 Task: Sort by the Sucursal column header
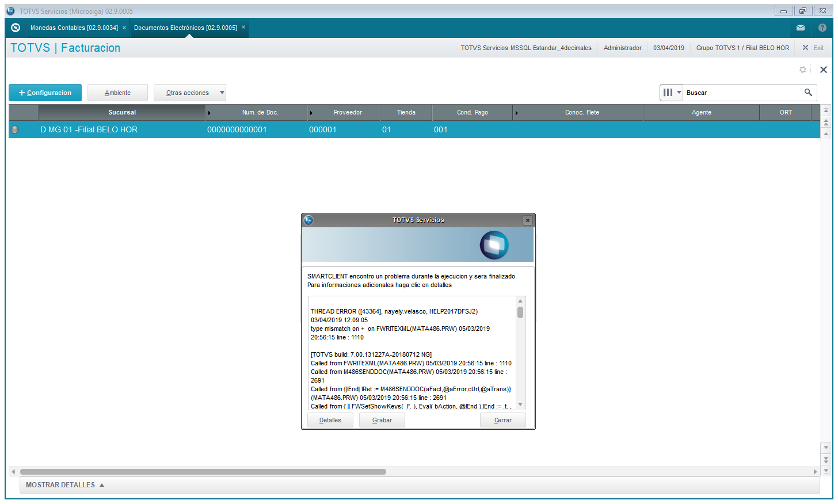(x=122, y=112)
